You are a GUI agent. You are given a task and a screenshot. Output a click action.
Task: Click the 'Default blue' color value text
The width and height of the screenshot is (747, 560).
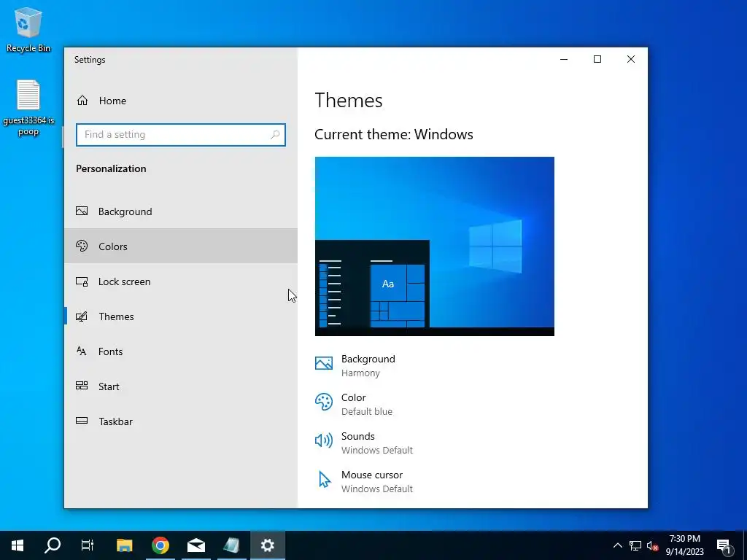(367, 411)
